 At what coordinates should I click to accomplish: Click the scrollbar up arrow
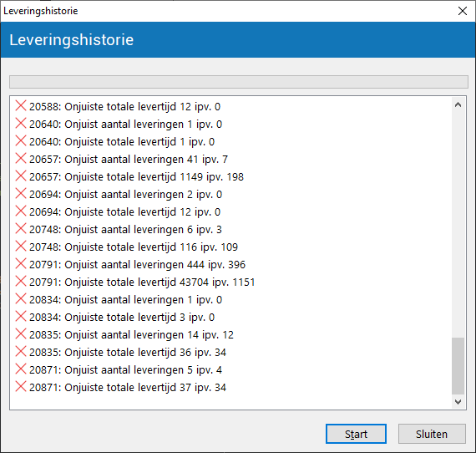point(458,104)
